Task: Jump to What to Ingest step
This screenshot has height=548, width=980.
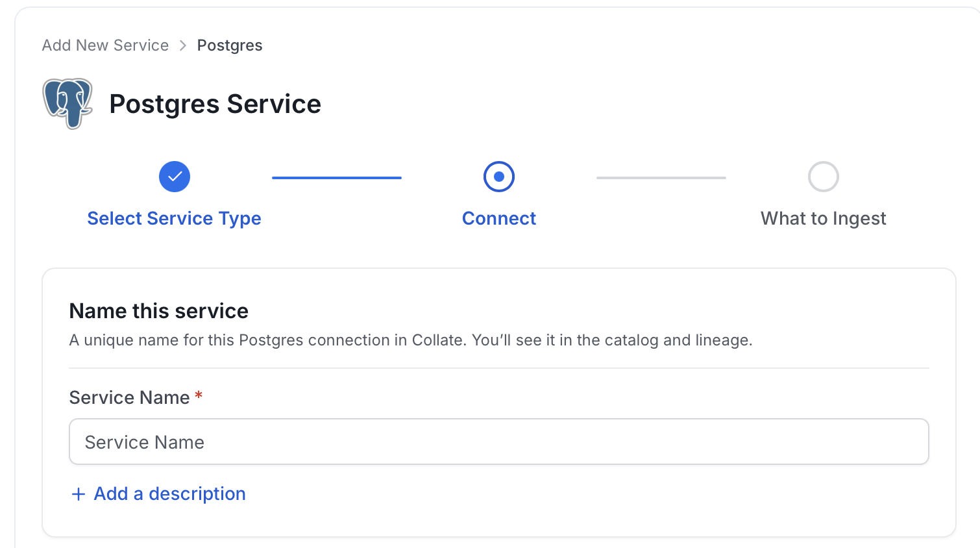Action: pyautogui.click(x=824, y=219)
